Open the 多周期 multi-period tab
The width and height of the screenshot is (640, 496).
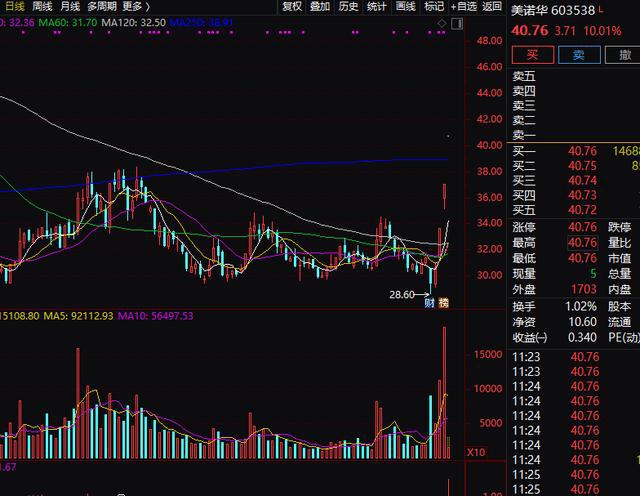[102, 6]
